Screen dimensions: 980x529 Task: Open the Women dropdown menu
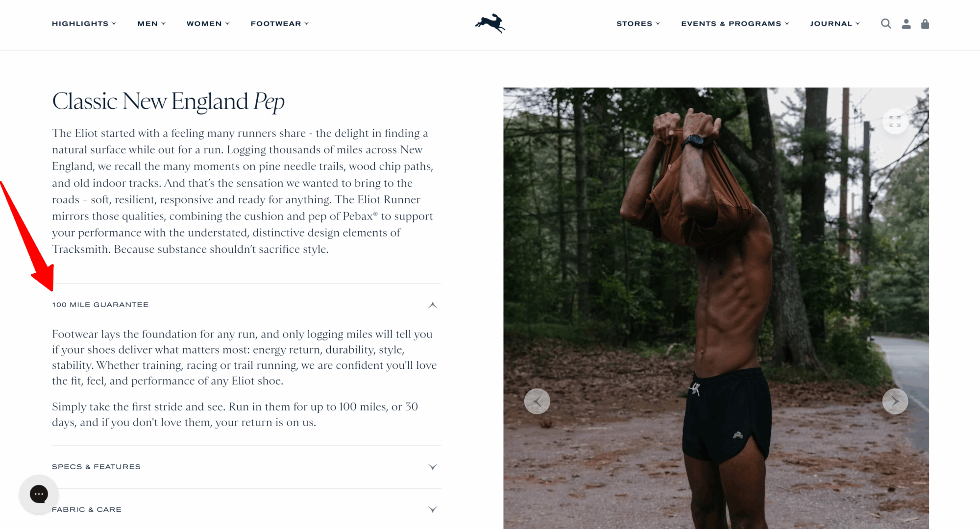click(208, 24)
